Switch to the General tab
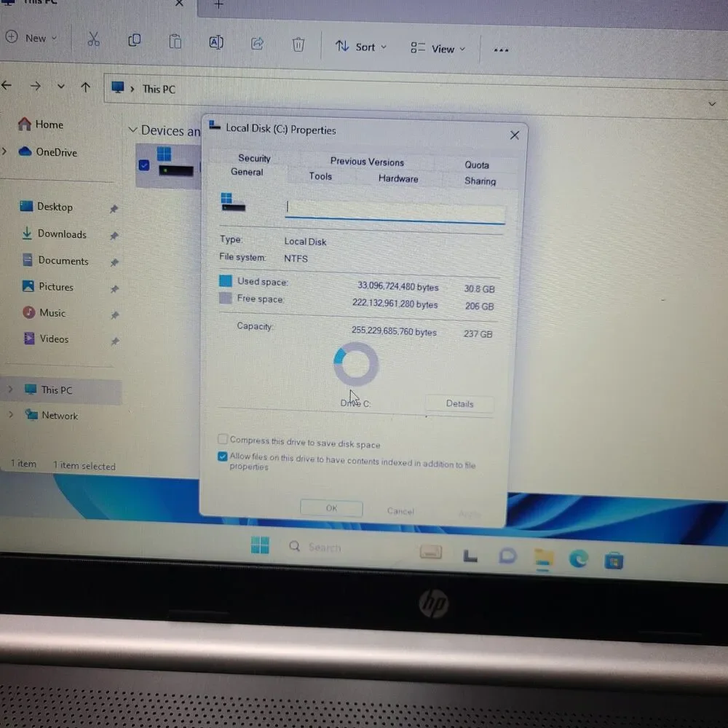The width and height of the screenshot is (728, 728). [x=247, y=172]
